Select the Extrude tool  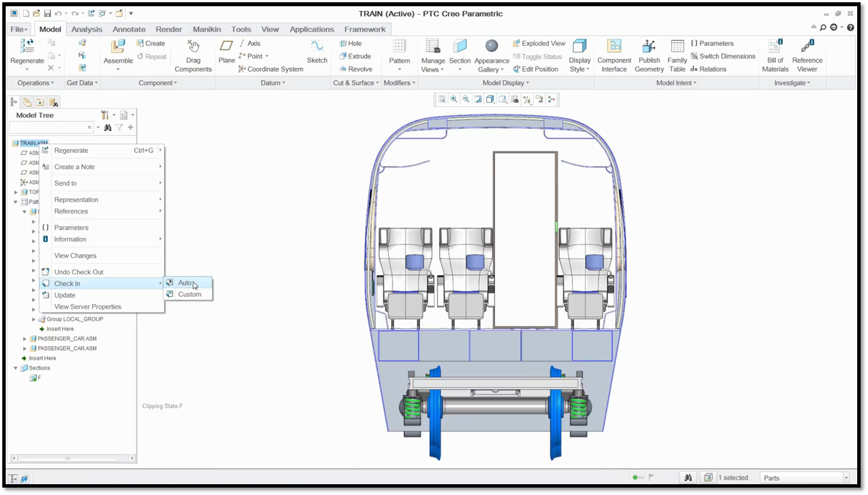[355, 56]
